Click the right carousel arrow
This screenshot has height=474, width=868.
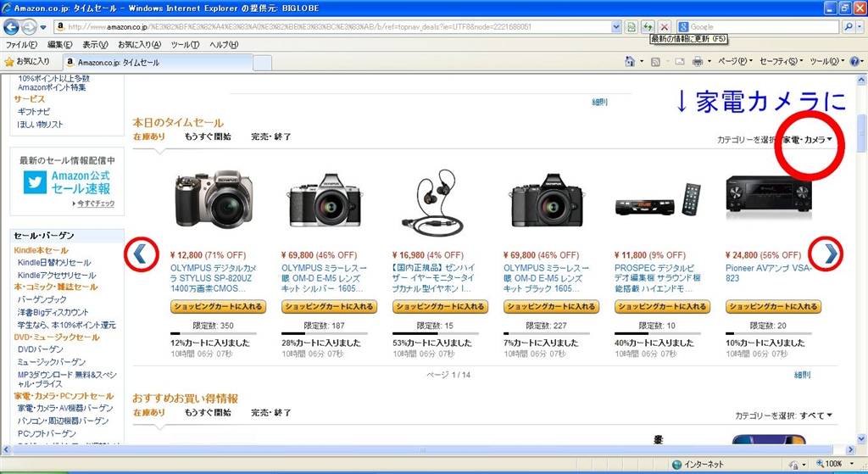pos(831,254)
